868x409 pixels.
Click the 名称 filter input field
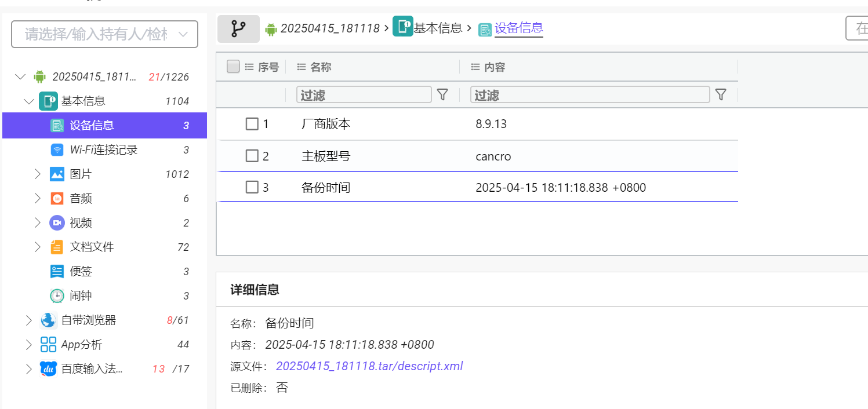pos(364,95)
